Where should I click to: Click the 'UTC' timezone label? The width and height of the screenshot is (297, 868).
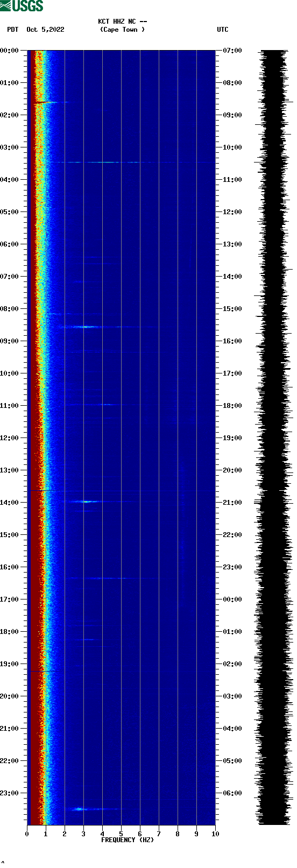223,30
